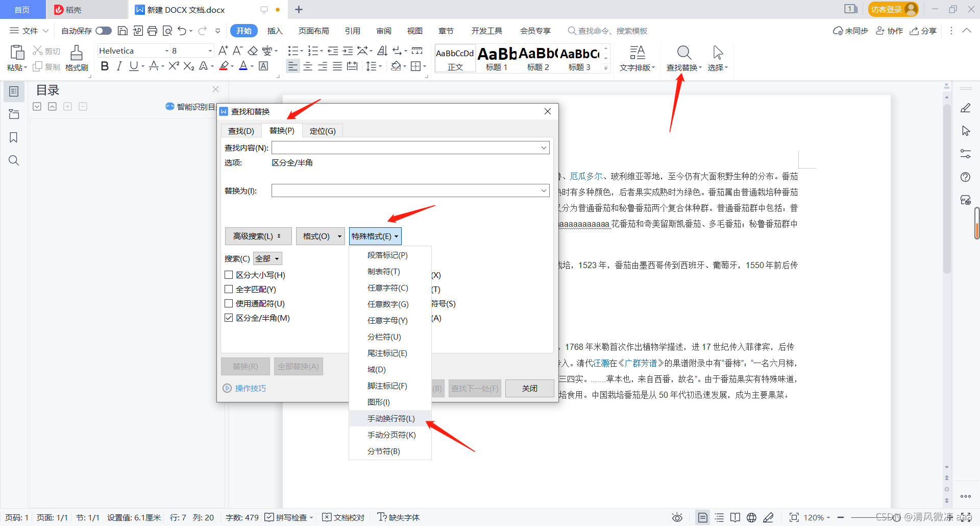Click the 关闭 button in the dialog
This screenshot has width=980, height=526.
click(529, 388)
